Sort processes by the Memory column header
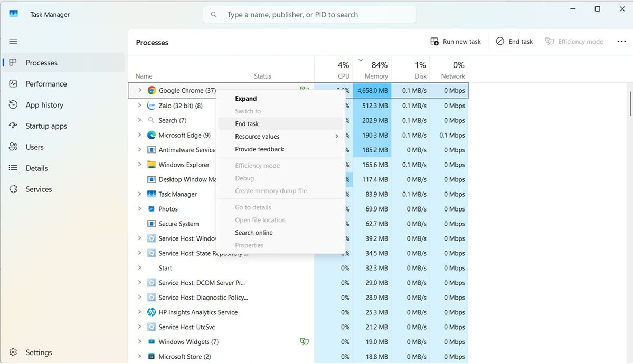 372,69
